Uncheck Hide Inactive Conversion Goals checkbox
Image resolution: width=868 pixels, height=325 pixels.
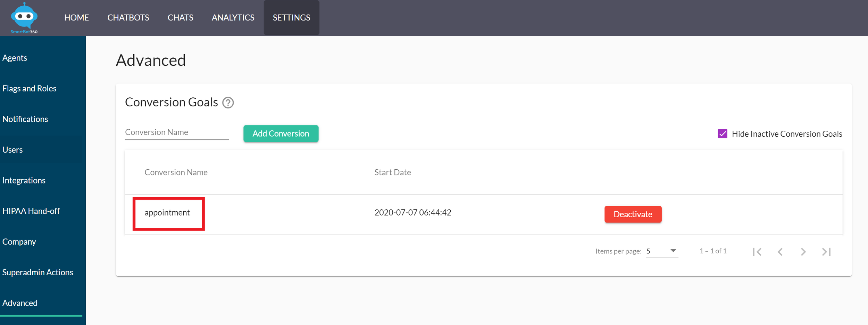coord(723,134)
